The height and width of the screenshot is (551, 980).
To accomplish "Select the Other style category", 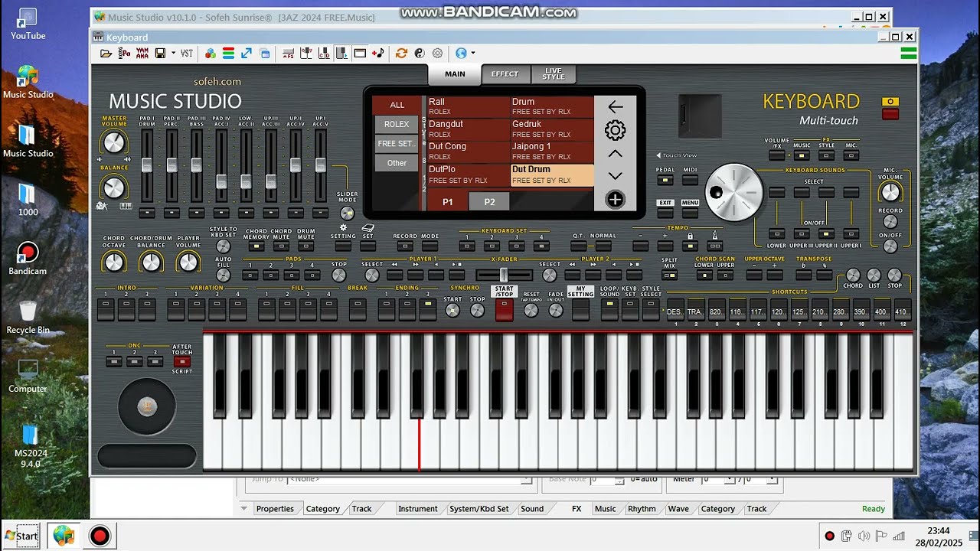I will tap(397, 163).
